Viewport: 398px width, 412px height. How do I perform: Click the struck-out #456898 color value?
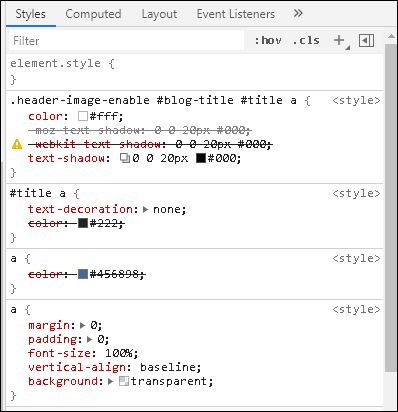tap(114, 274)
